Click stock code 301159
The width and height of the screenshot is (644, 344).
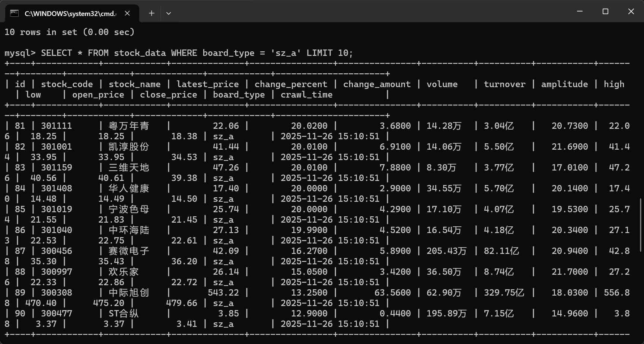tap(57, 168)
